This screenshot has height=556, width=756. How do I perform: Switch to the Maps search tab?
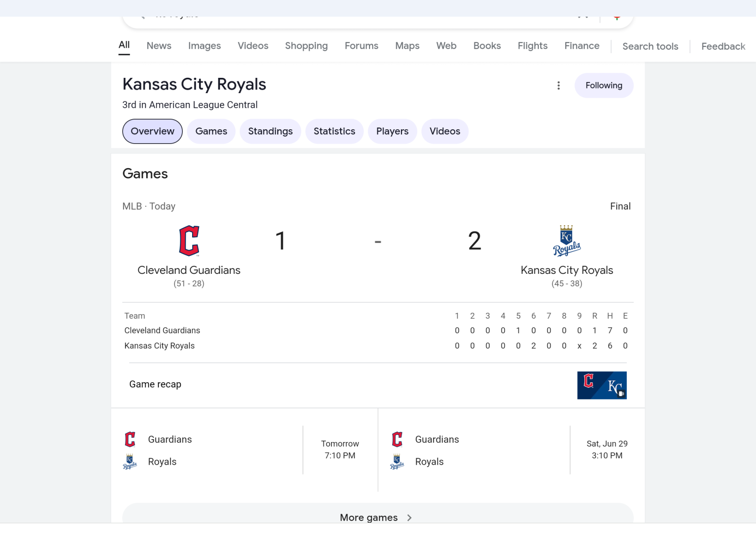[407, 45]
